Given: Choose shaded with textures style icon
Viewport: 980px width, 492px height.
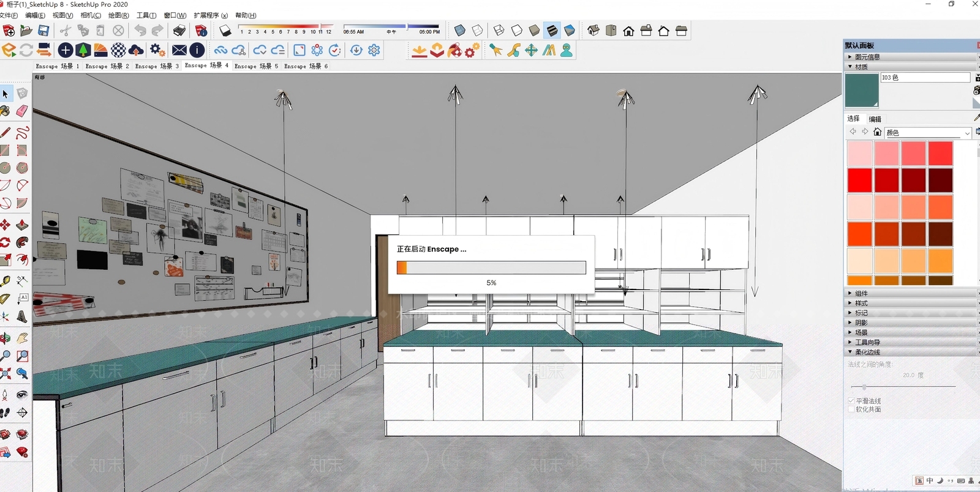Looking at the screenshot, I should click(x=552, y=31).
